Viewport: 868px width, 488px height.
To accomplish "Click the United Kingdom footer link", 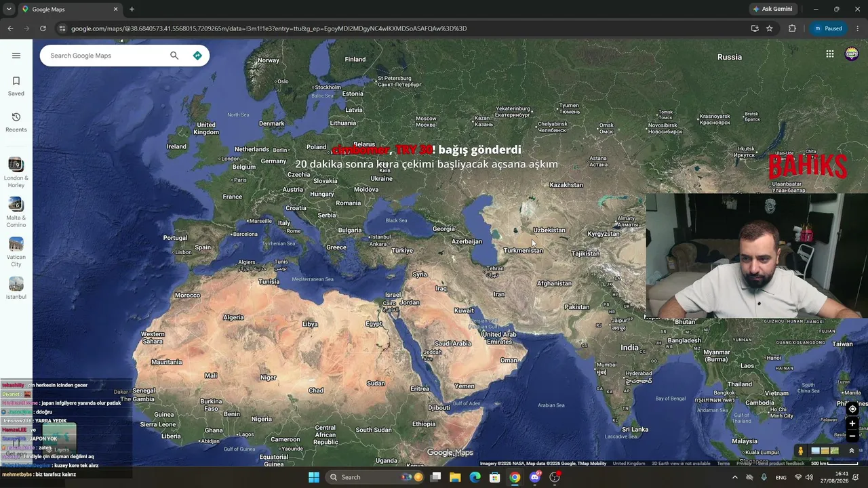I will click(x=629, y=464).
